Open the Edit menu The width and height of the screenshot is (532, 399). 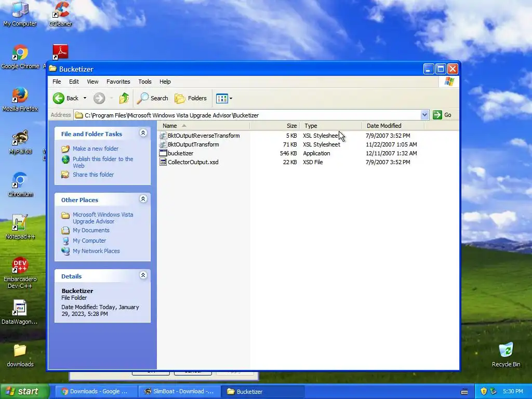[74, 82]
